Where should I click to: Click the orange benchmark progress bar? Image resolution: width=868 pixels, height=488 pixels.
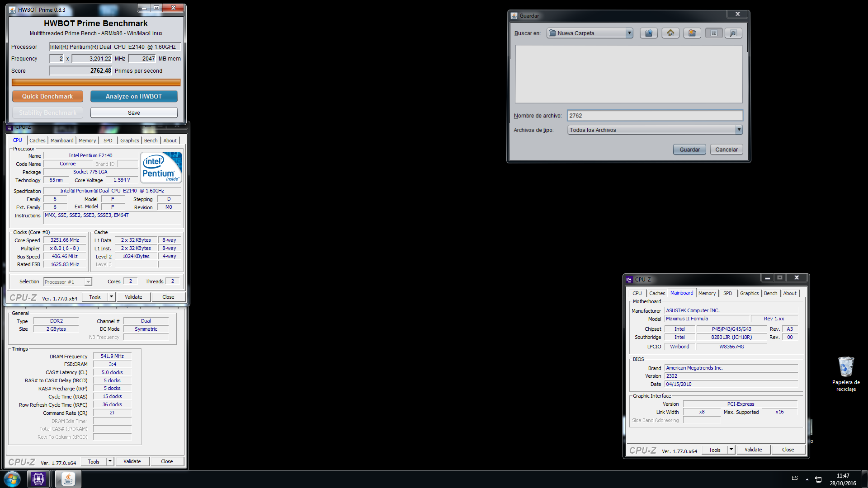click(x=96, y=82)
